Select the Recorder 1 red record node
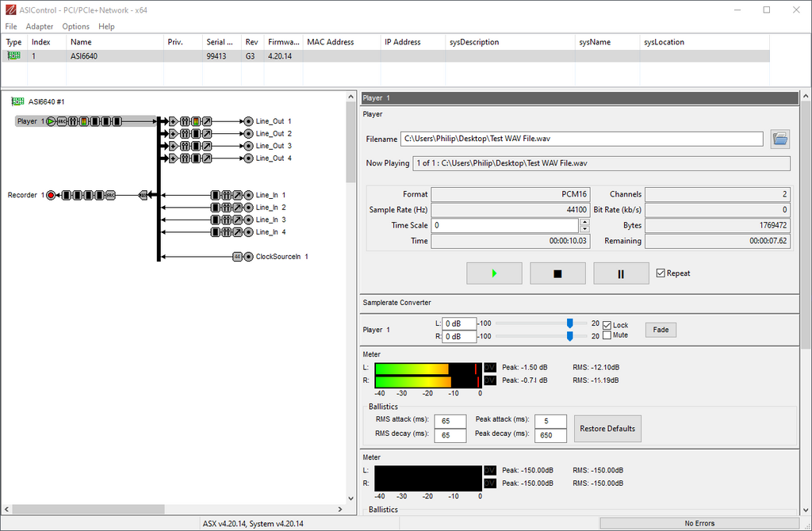 (x=52, y=195)
